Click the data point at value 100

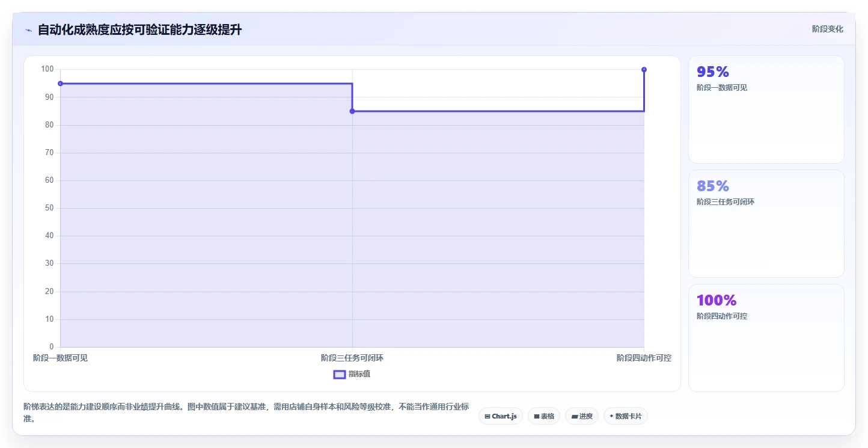[644, 70]
